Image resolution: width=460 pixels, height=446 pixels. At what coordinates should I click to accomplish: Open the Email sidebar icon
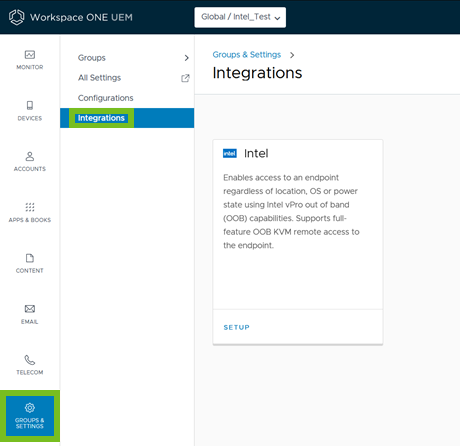coord(30,309)
